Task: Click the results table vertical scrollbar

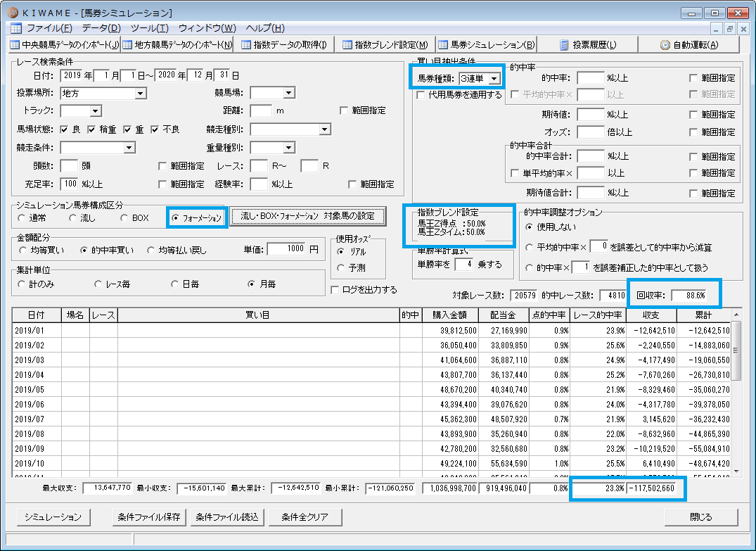Action: (736, 393)
